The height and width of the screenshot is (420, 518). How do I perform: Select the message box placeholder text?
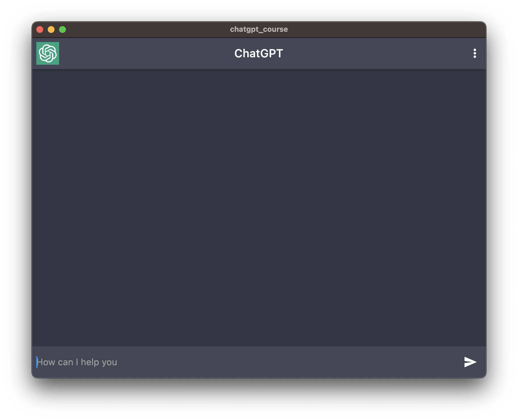tap(77, 362)
